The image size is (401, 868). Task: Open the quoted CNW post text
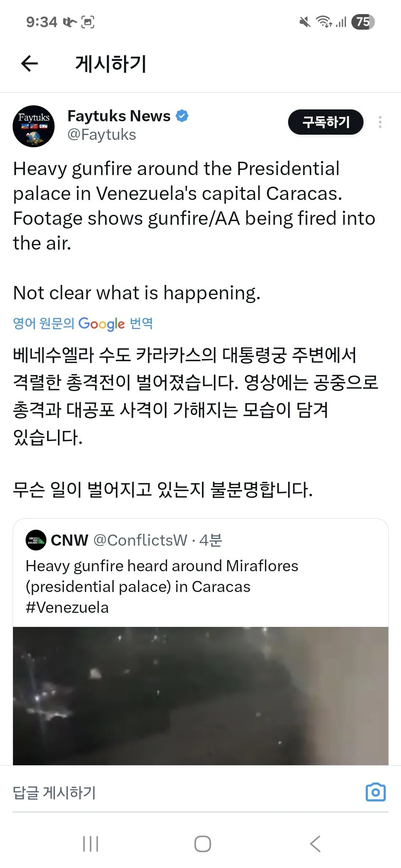point(162,576)
